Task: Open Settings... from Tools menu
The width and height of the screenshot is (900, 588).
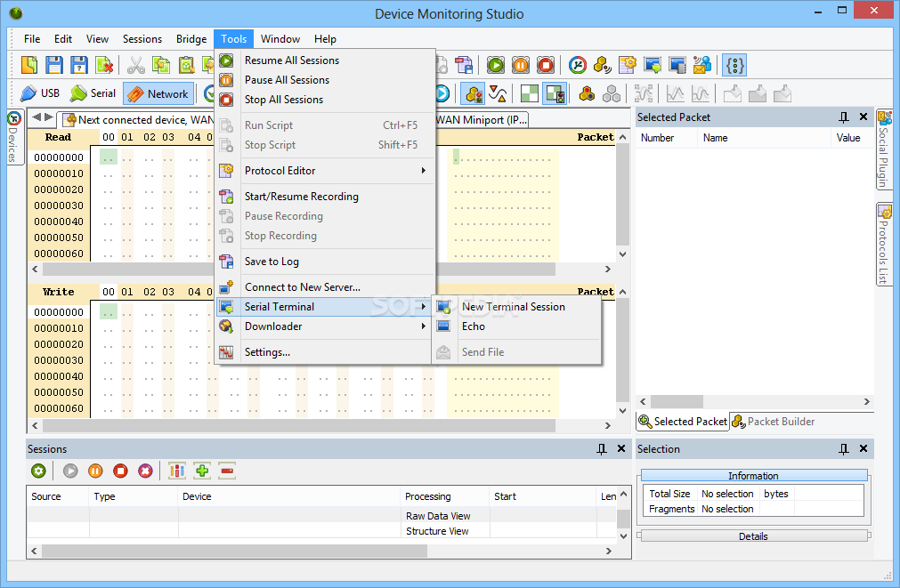Action: pos(325,351)
